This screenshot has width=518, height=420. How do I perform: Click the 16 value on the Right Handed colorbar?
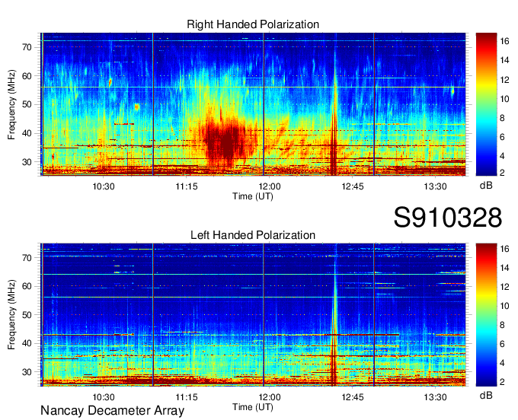[x=504, y=41]
